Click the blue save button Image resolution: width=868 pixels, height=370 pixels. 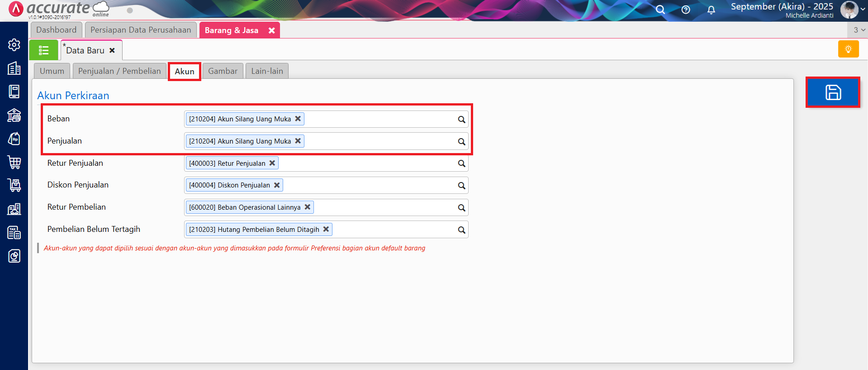tap(833, 92)
